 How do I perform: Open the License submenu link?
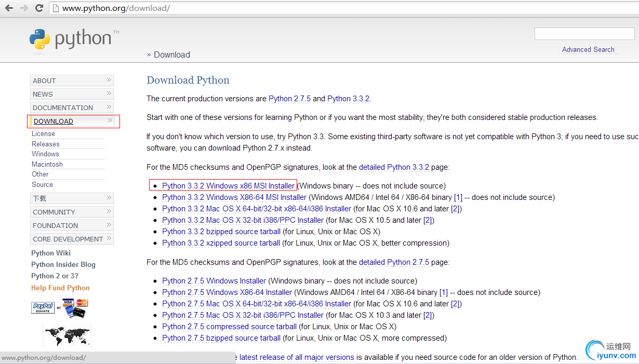pyautogui.click(x=43, y=133)
